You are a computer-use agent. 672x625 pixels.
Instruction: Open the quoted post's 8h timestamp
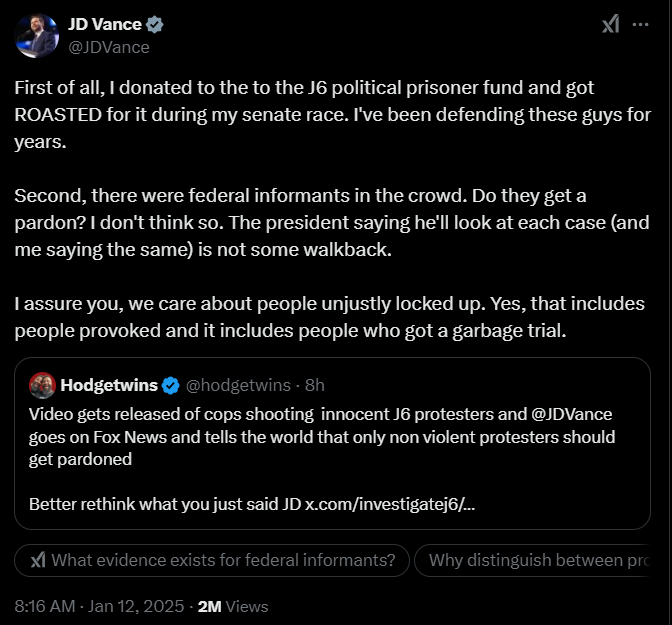tap(315, 385)
